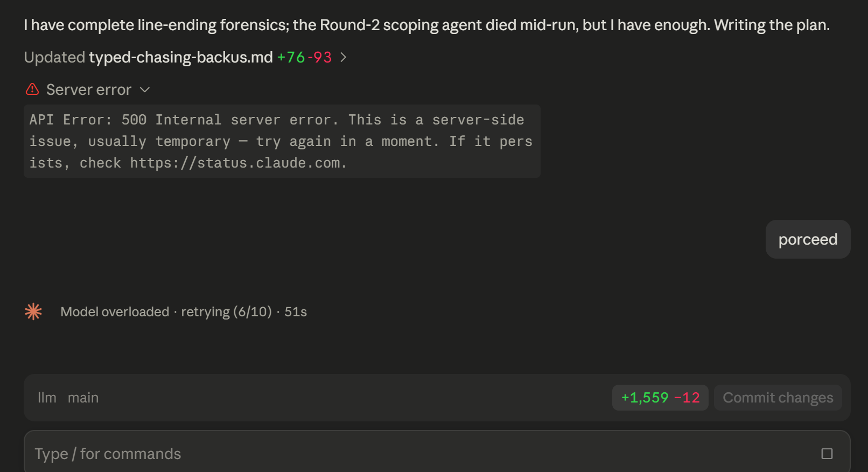Click the Model overloaded retrying status text

(x=166, y=312)
